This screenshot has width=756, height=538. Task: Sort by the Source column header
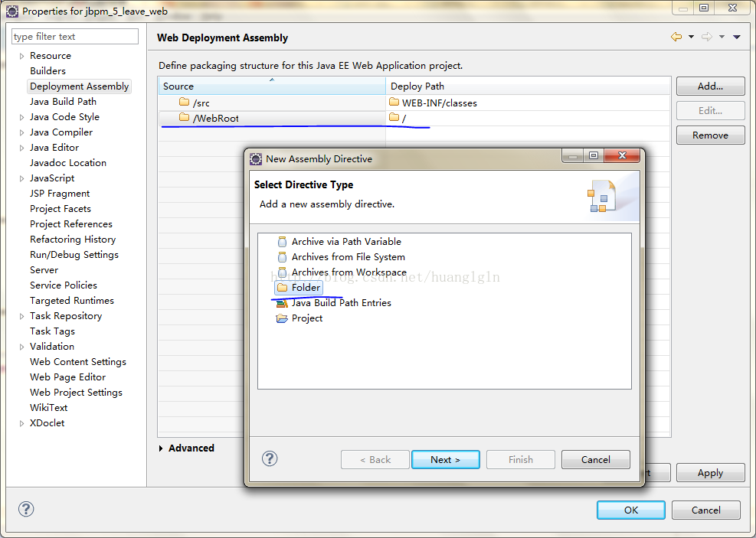coord(272,86)
